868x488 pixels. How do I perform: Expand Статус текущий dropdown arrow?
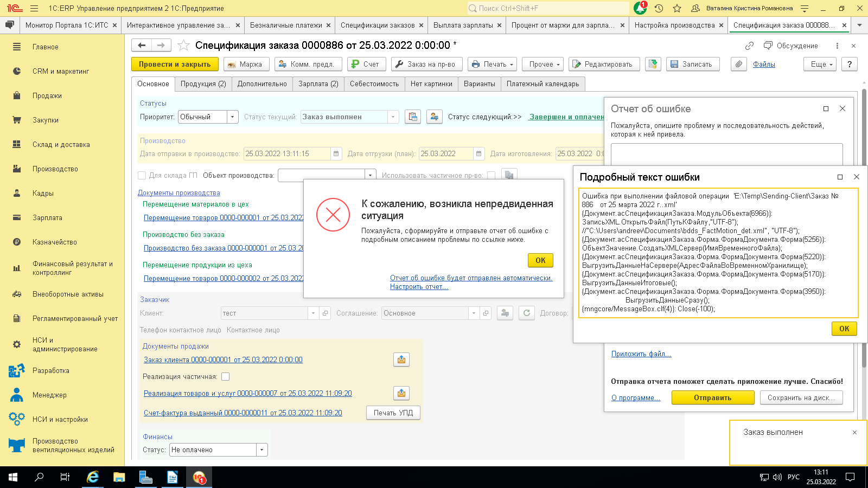[393, 117]
